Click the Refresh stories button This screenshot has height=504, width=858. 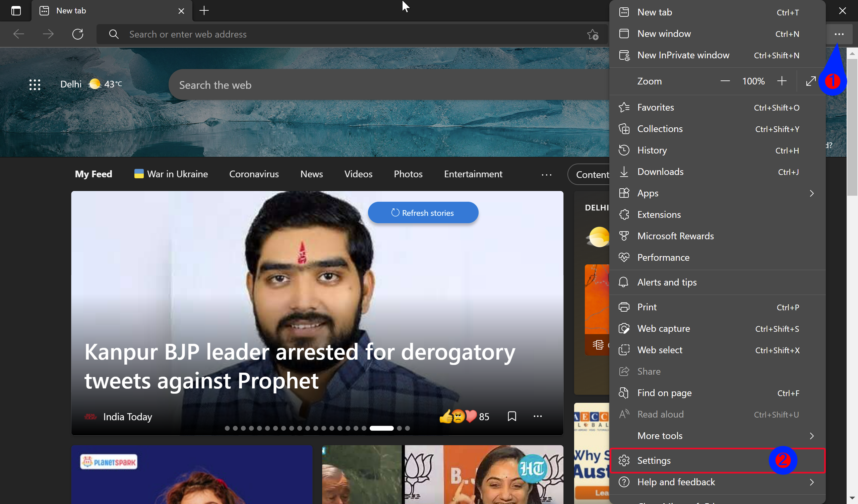(x=423, y=212)
